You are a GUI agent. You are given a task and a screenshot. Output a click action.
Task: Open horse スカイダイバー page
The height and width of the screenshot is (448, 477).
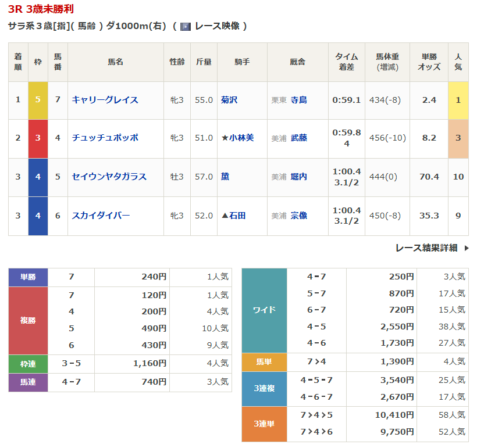[x=101, y=216]
